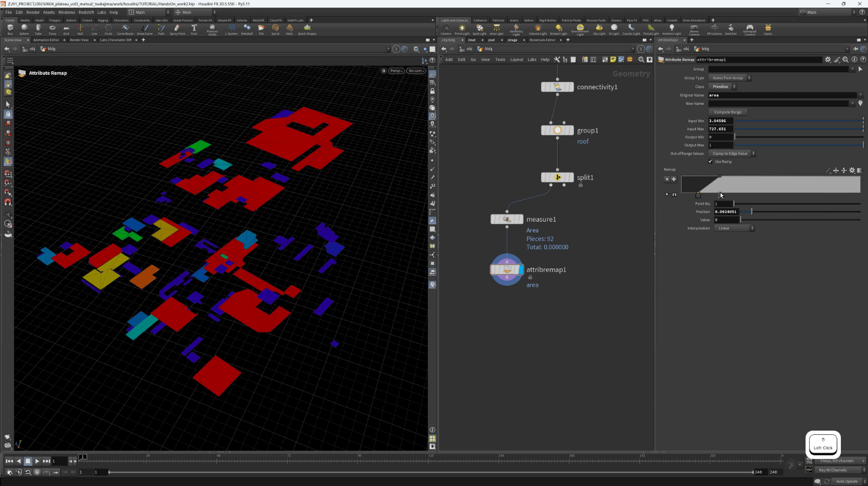
Task: Add a ramp point with plus icon
Action: [674, 179]
